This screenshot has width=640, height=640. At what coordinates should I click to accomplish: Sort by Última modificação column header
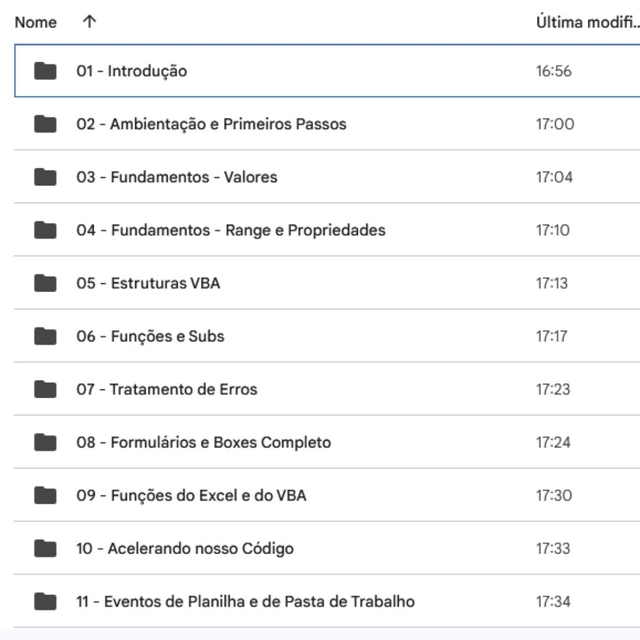(585, 21)
